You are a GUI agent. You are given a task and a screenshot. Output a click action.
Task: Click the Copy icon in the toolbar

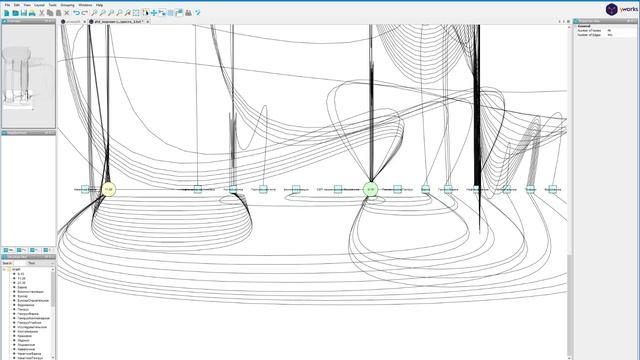[x=50, y=13]
